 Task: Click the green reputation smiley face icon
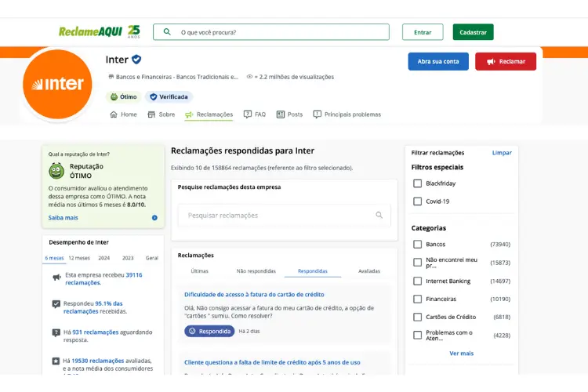pos(56,171)
